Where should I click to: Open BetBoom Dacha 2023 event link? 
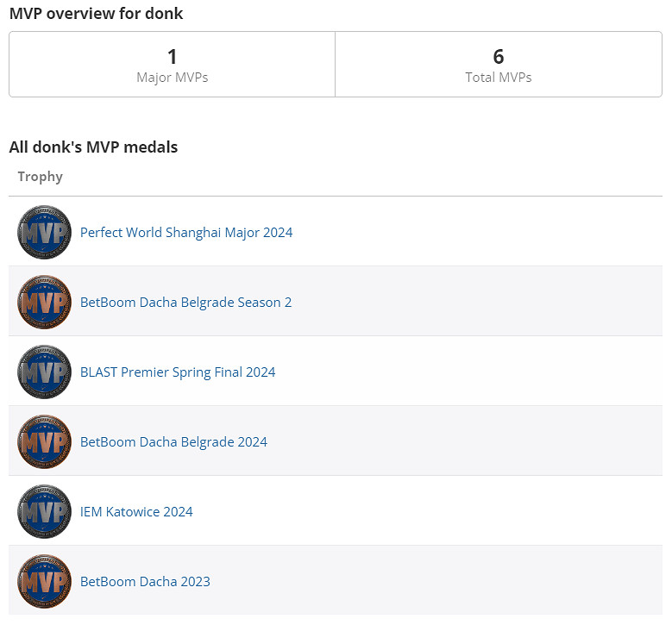pos(145,582)
